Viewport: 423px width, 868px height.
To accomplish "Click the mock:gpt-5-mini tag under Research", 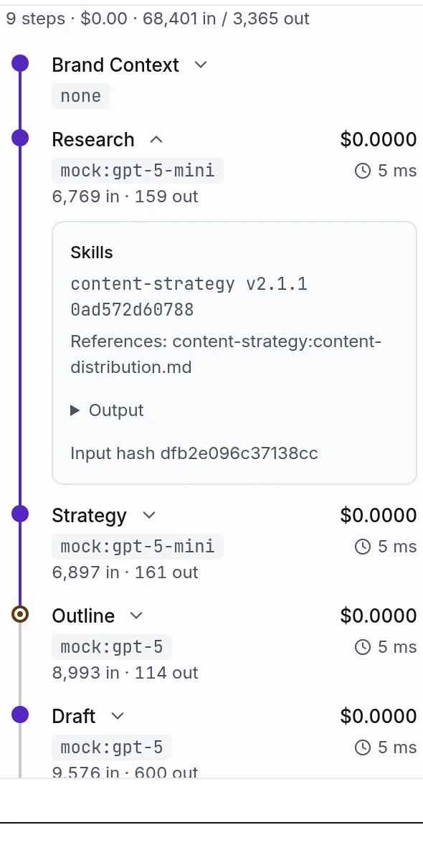I will (x=138, y=171).
